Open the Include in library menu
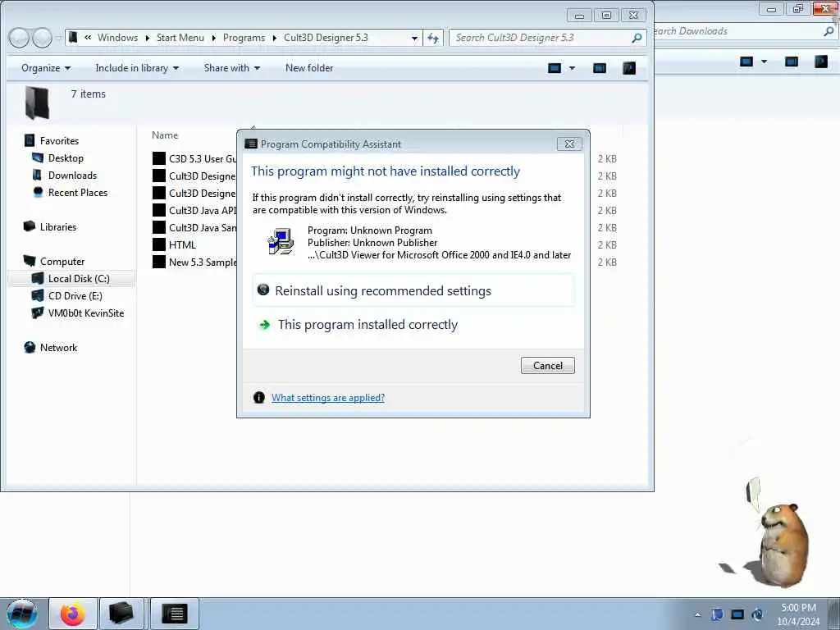The height and width of the screenshot is (630, 840). (x=137, y=68)
